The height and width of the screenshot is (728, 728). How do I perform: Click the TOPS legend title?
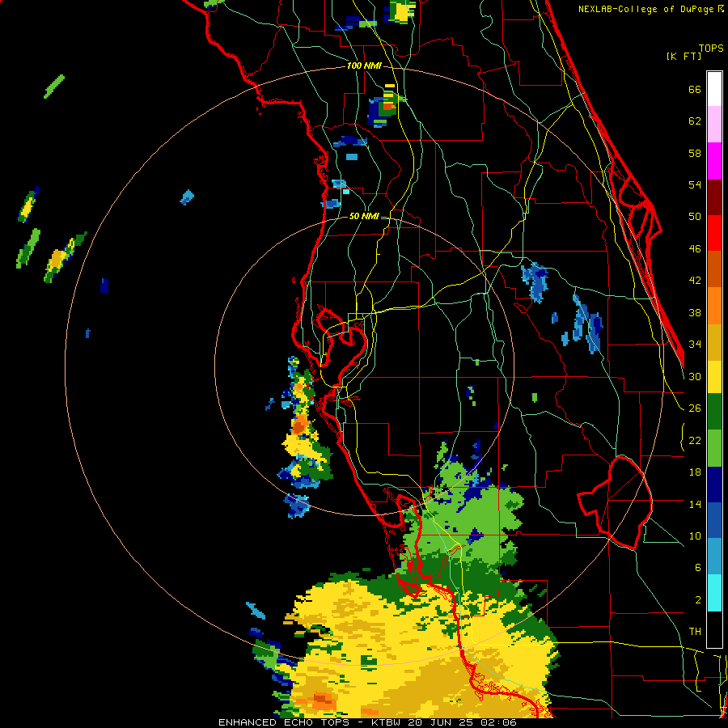point(711,48)
